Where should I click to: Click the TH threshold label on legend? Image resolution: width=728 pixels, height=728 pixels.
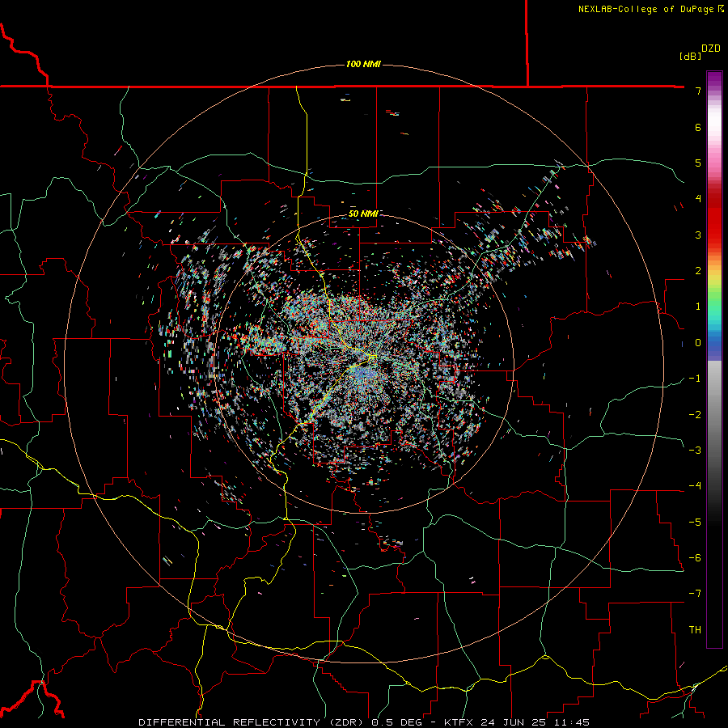tap(695, 630)
